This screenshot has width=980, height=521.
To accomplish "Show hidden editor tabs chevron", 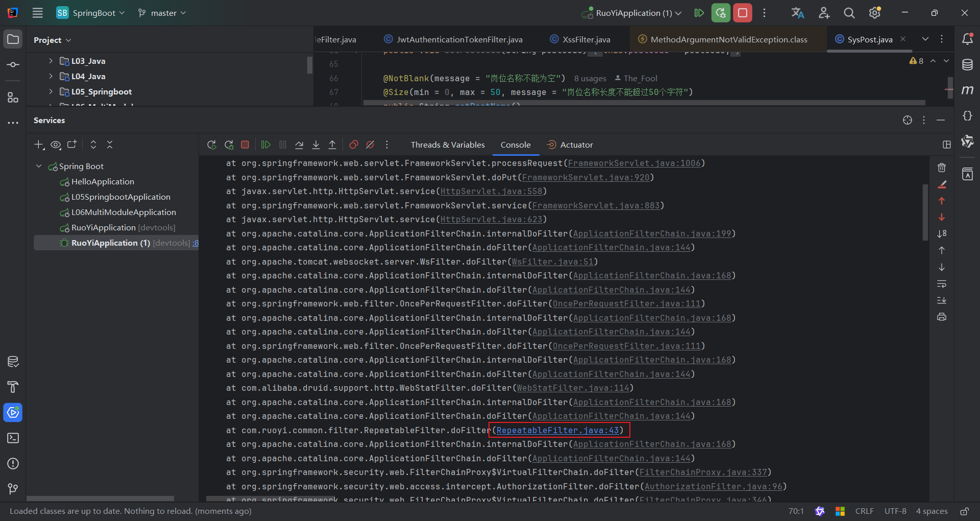I will (x=925, y=39).
